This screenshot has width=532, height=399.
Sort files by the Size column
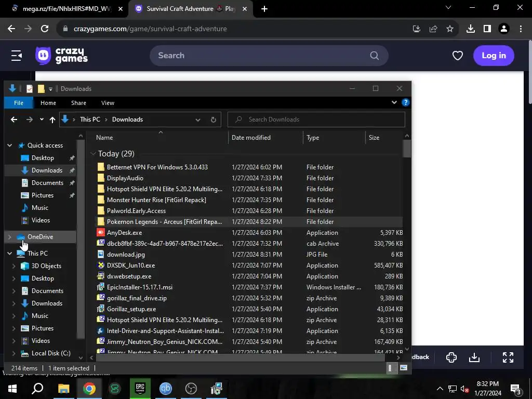point(374,138)
